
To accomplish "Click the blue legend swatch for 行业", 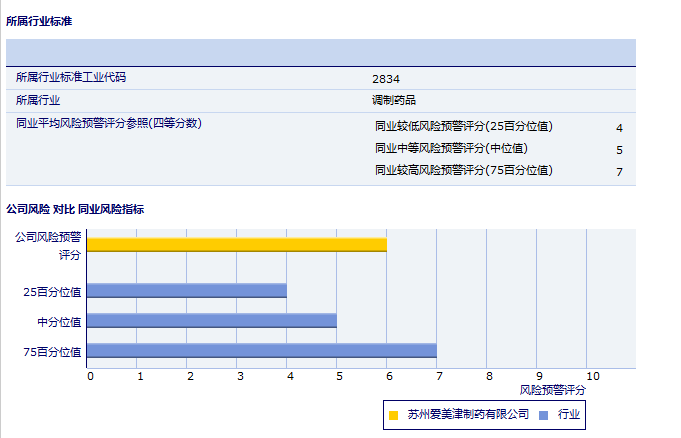I will (543, 414).
